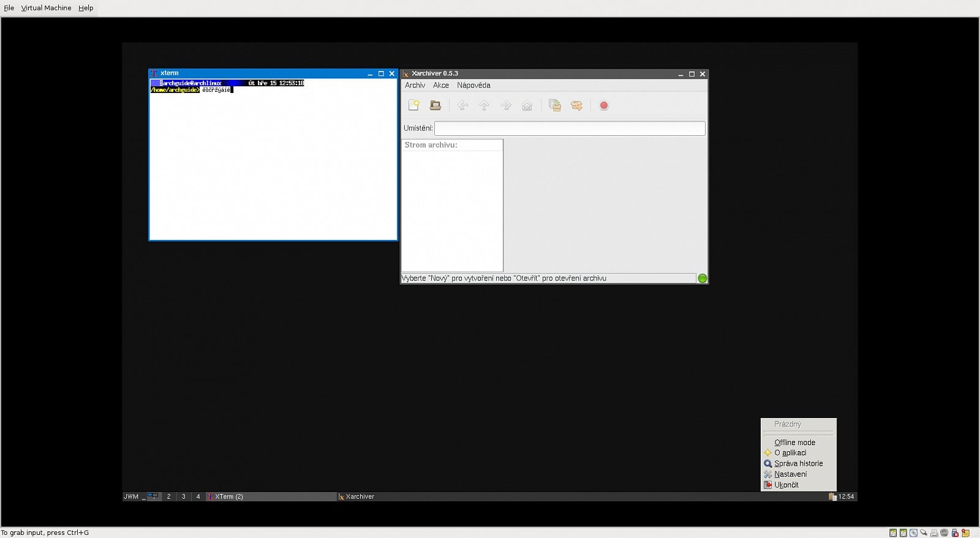The height and width of the screenshot is (538, 980).
Task: Click the Umístění location input field
Action: [x=570, y=128]
